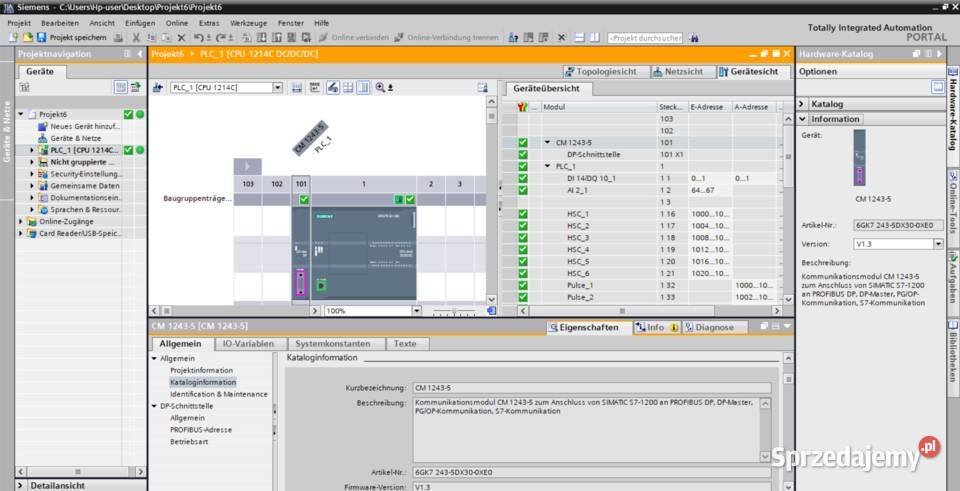Focus the Projekt durchsuchen search field
960x491 pixels.
pos(644,38)
